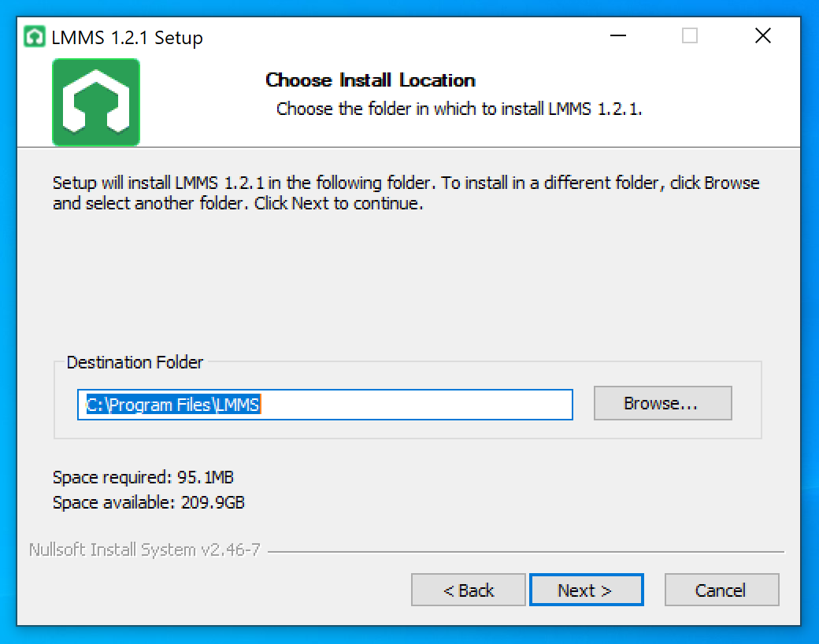
Task: Open the Browse folder picker
Action: pos(662,402)
